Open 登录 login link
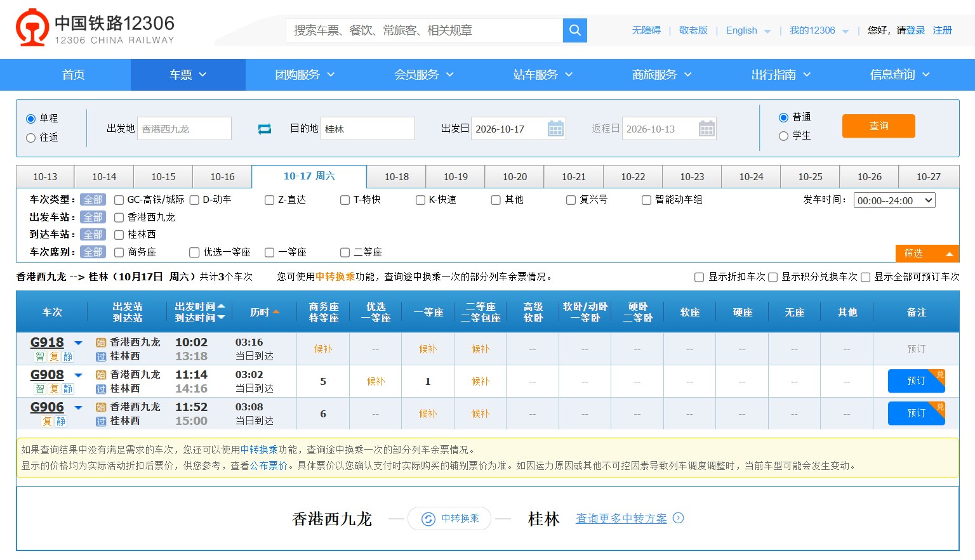Image resolution: width=975 pixels, height=560 pixels. click(x=915, y=30)
